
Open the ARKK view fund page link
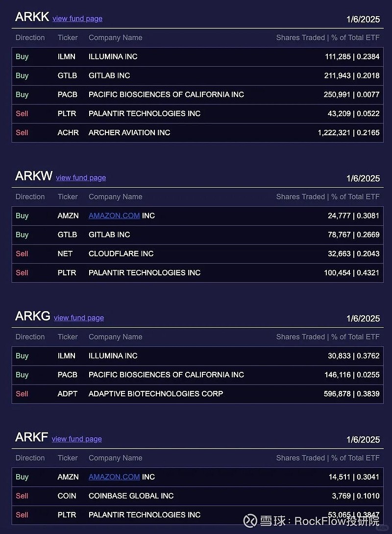(x=77, y=19)
